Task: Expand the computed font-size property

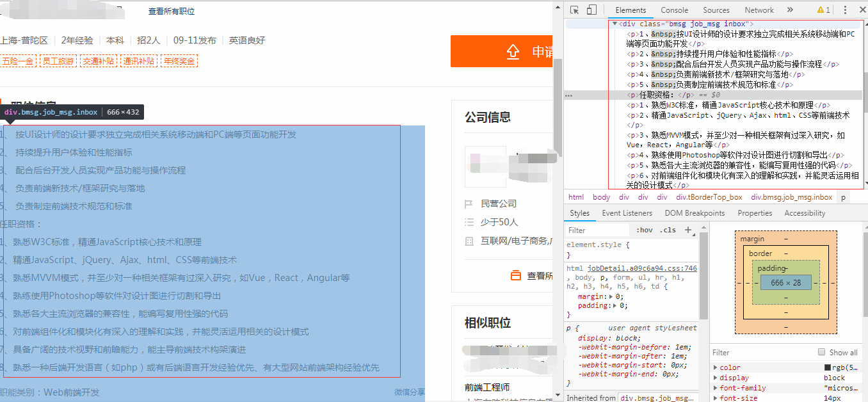Action: (x=716, y=398)
